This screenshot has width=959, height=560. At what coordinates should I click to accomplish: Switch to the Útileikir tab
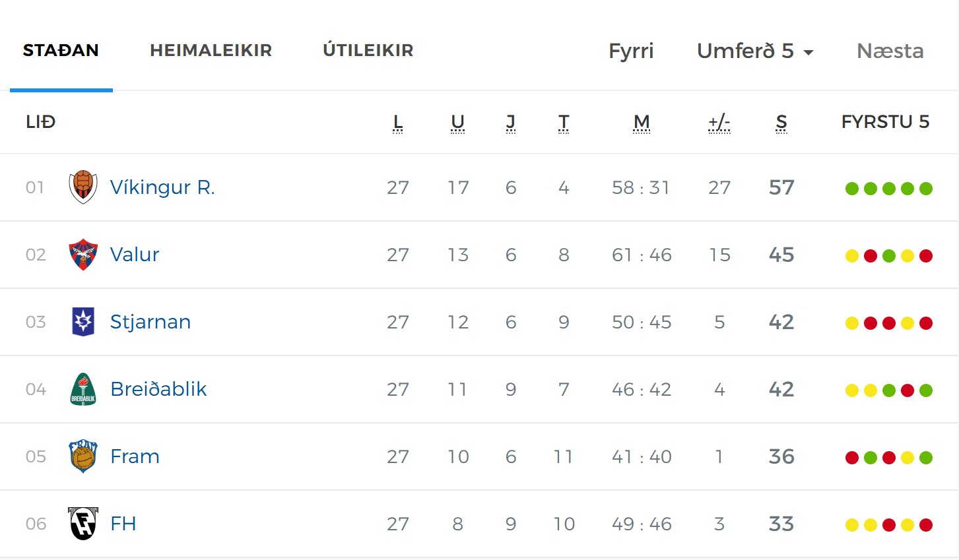tap(368, 50)
